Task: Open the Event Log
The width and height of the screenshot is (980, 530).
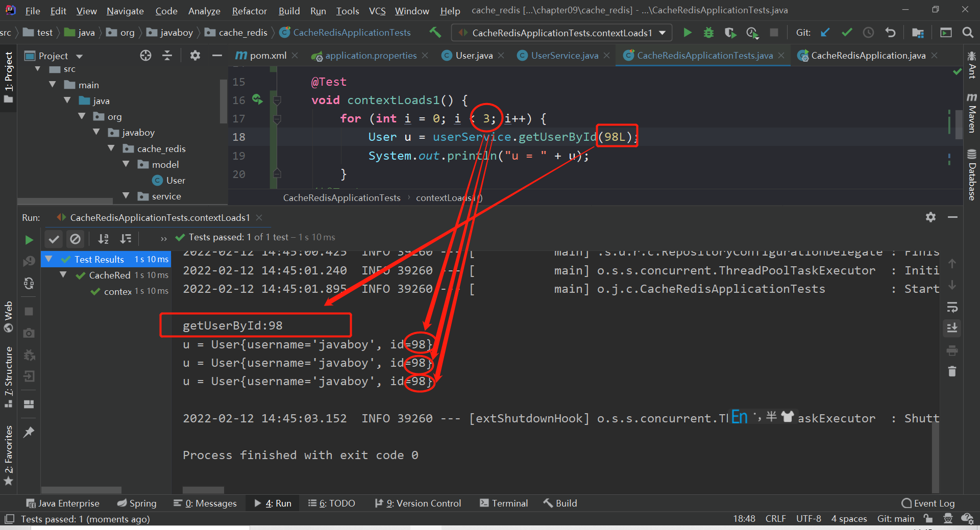Action: [x=928, y=503]
